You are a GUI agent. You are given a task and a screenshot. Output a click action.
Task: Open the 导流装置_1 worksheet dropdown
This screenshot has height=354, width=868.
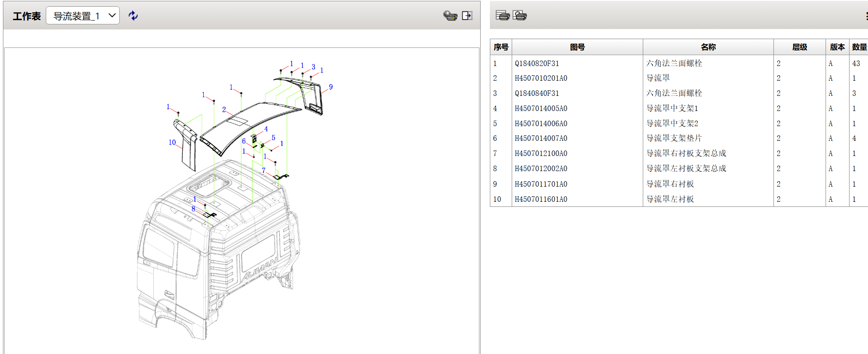[82, 16]
